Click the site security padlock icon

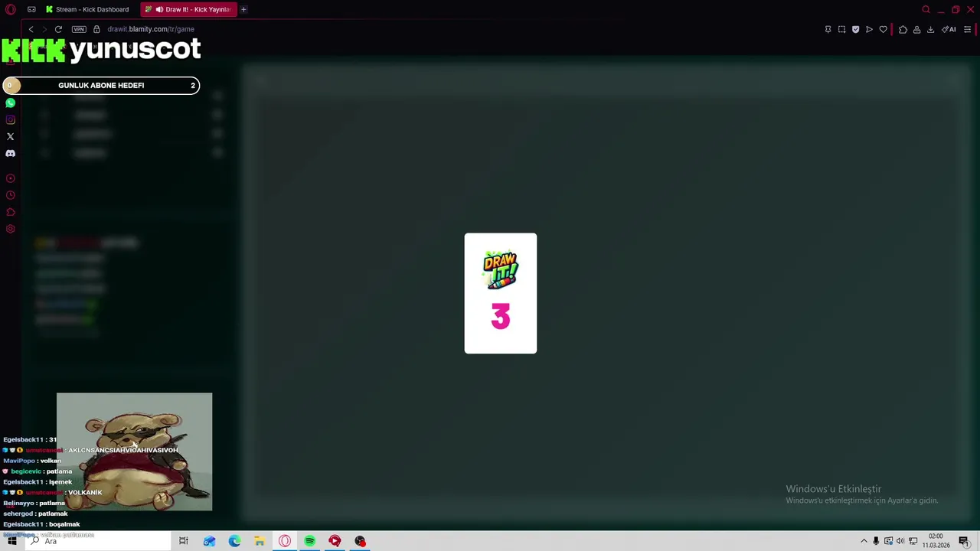pyautogui.click(x=96, y=29)
